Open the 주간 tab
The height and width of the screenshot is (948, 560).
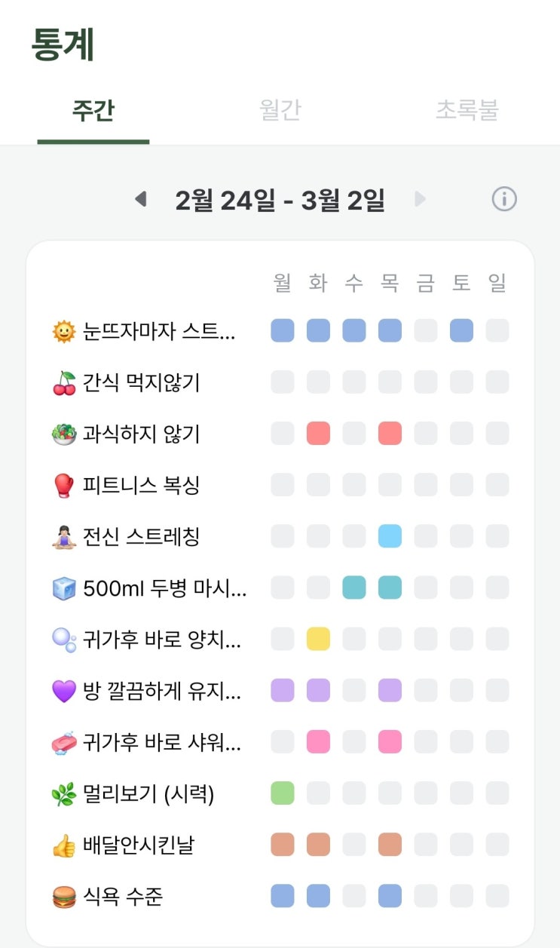click(x=93, y=110)
